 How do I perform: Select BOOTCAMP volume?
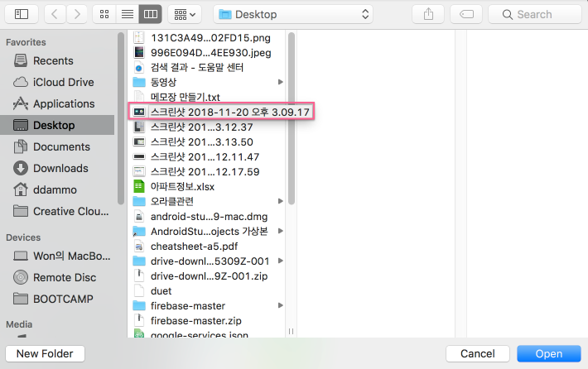tap(57, 299)
